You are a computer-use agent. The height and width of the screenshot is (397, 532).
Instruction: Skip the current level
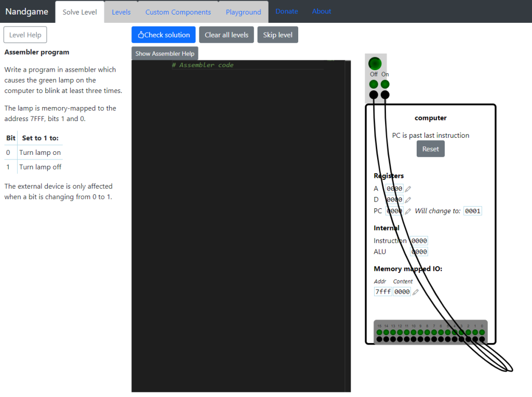click(277, 35)
